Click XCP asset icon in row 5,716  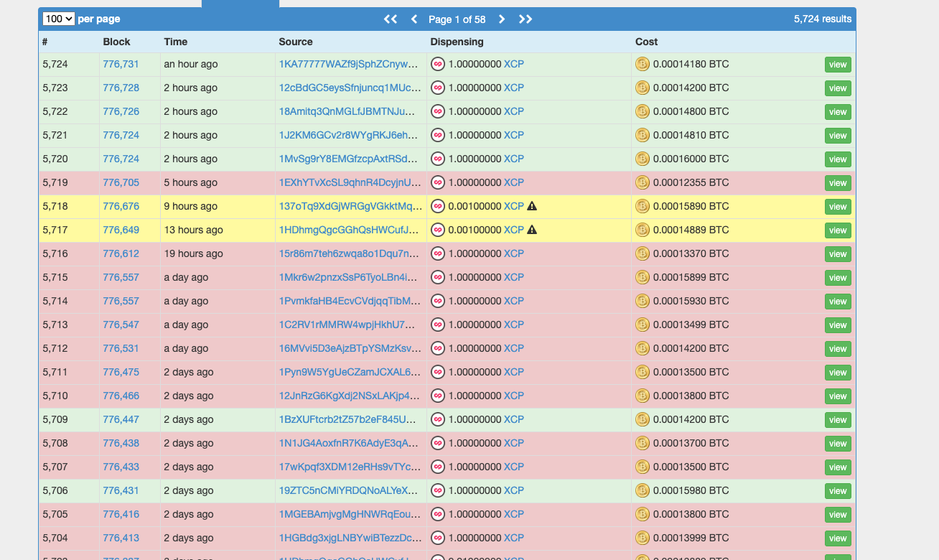coord(438,253)
